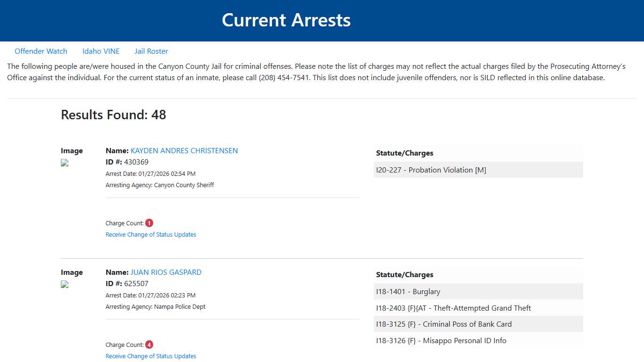This screenshot has height=362, width=644.
Task: Receive status updates for JUAN GASPARD
Action: 151,356
